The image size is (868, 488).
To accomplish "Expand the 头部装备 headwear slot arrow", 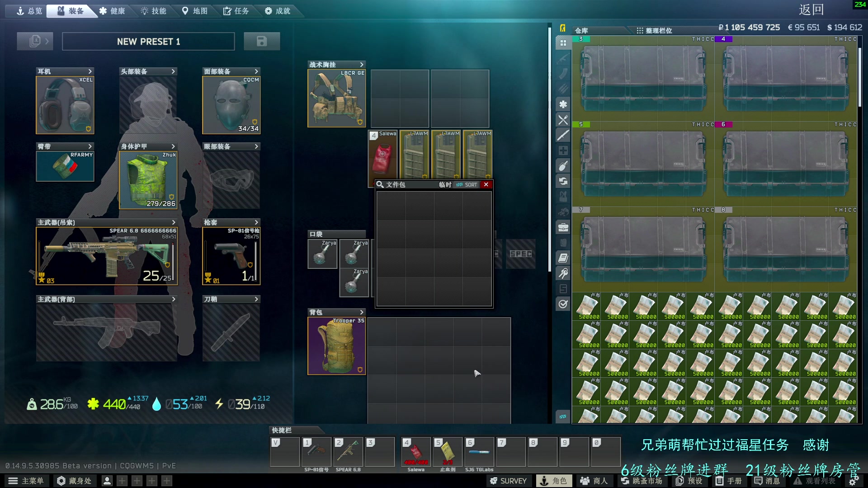I will pyautogui.click(x=173, y=71).
